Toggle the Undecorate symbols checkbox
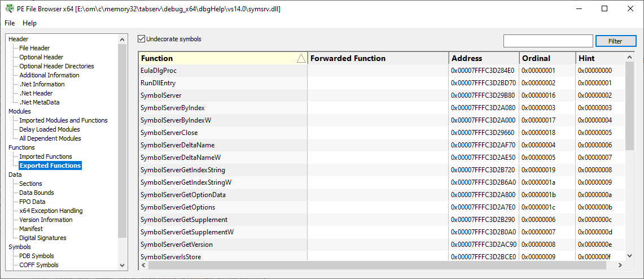This screenshot has width=644, height=279. point(142,39)
